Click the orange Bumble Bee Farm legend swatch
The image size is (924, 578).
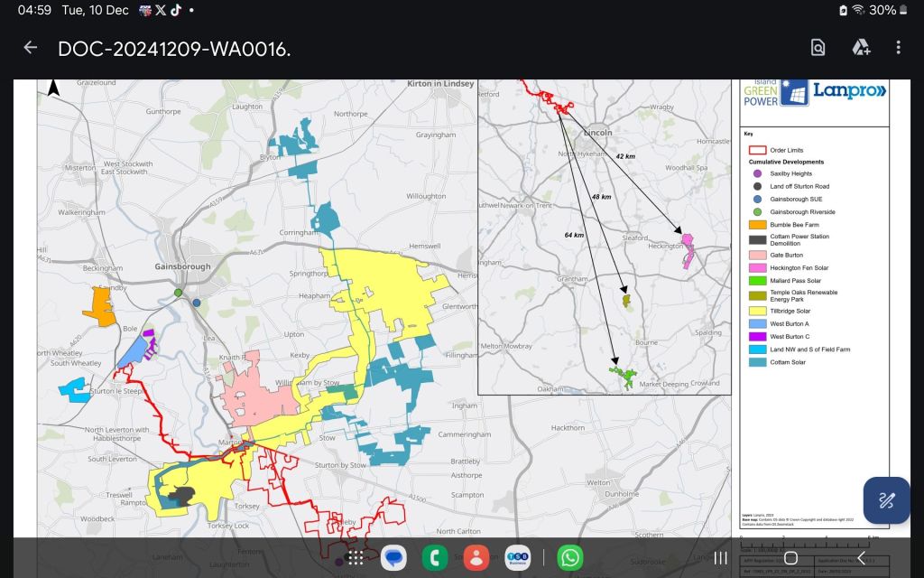point(756,225)
